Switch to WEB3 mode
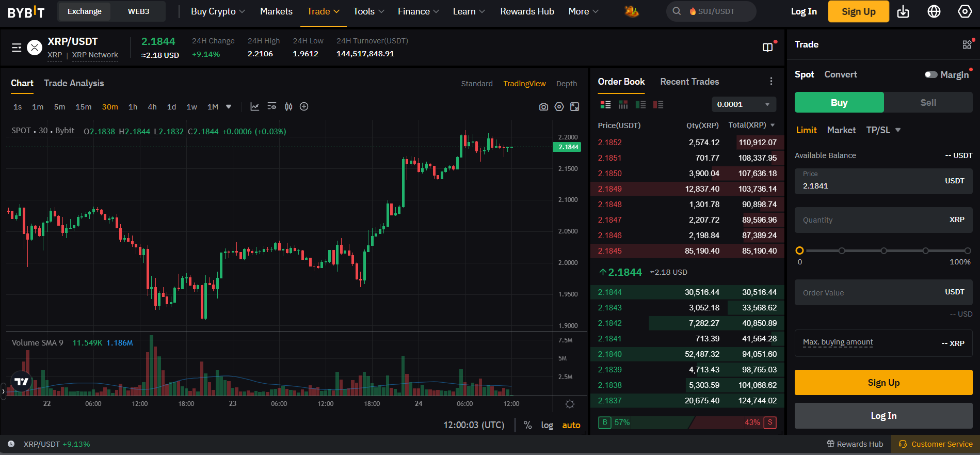This screenshot has width=980, height=455. (138, 11)
